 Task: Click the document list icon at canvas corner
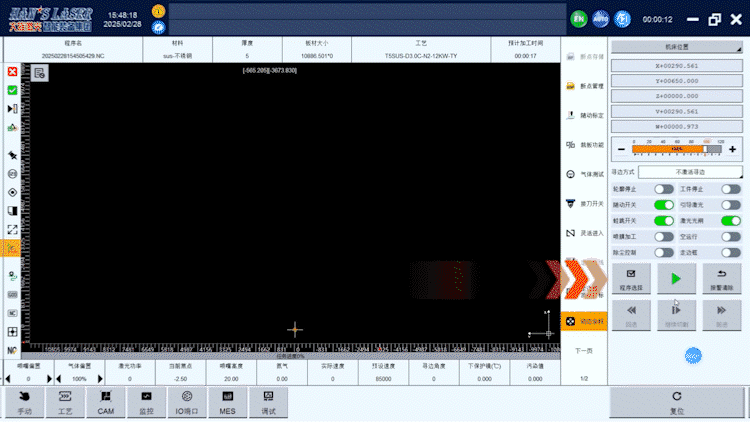coord(39,73)
